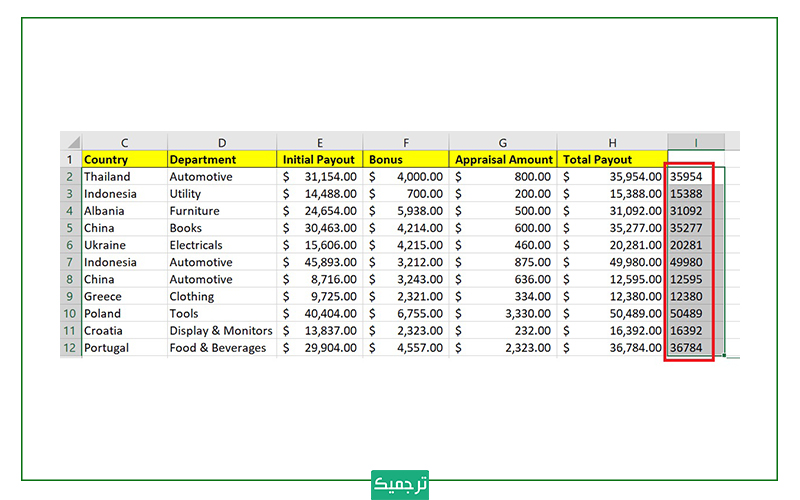The height and width of the screenshot is (500, 800).
Task: Select row 1 header
Action: 70,159
